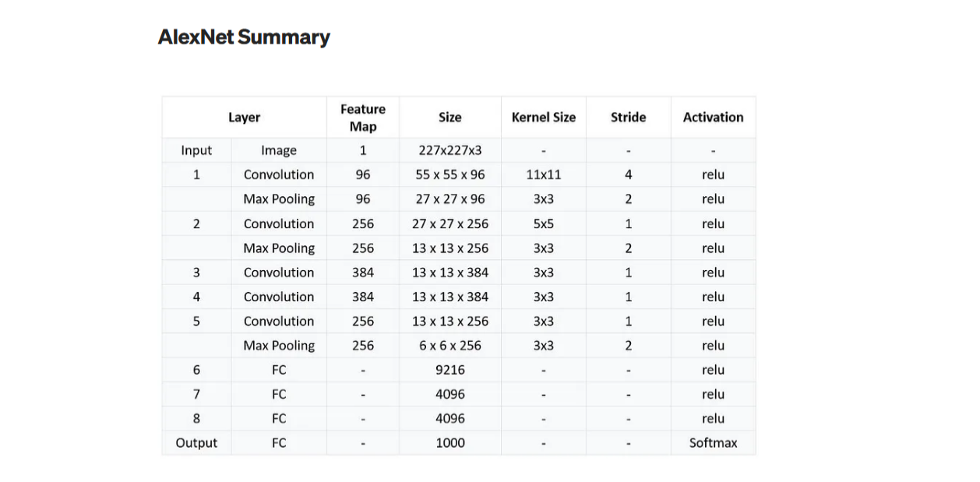The width and height of the screenshot is (980, 482).
Task: Click the '27 x 27 x 256' cell
Action: [x=450, y=223]
